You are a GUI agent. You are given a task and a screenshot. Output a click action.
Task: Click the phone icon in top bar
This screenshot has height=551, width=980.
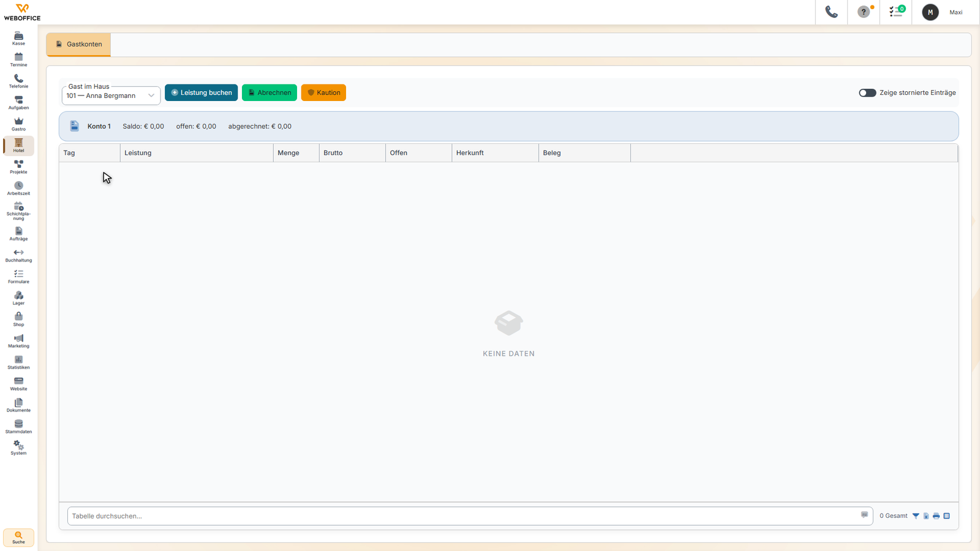[831, 12]
